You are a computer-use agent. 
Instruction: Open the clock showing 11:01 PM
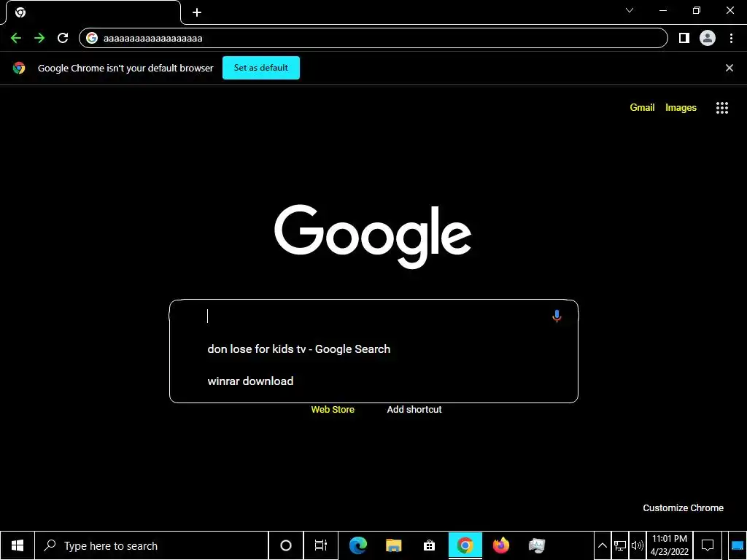pos(670,545)
